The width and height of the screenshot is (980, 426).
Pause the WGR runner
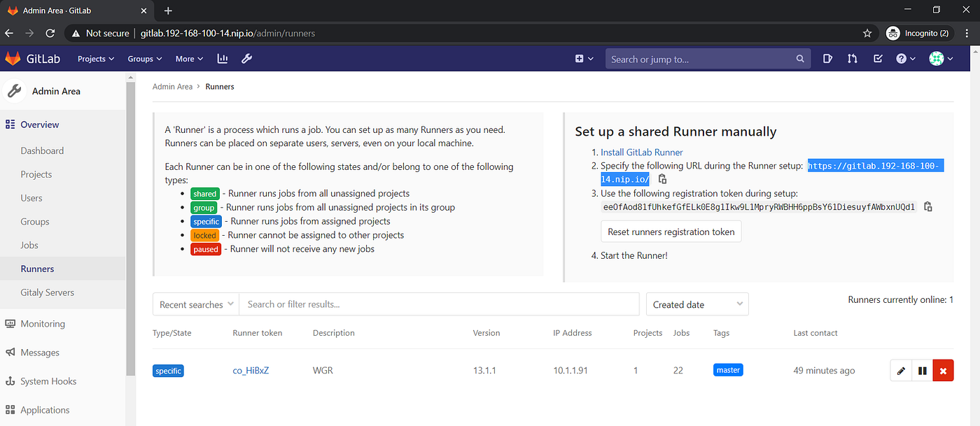pos(922,371)
